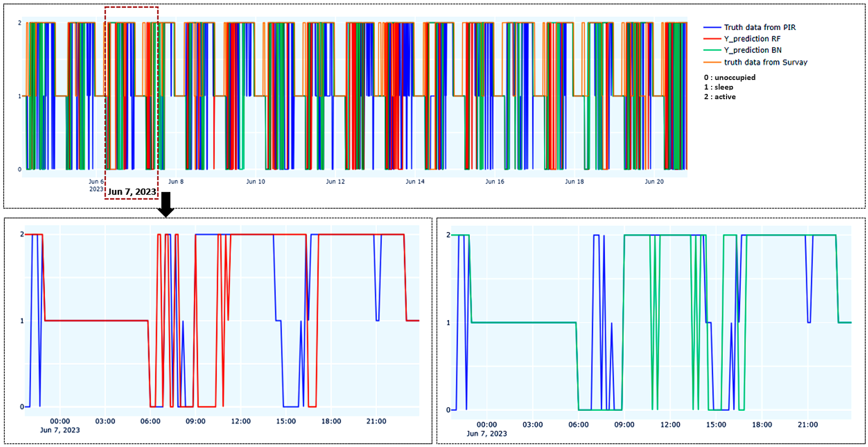Viewport: 868px width, 447px height.
Task: Click y-axis value 1 on the RF chart
Action: click(22, 321)
